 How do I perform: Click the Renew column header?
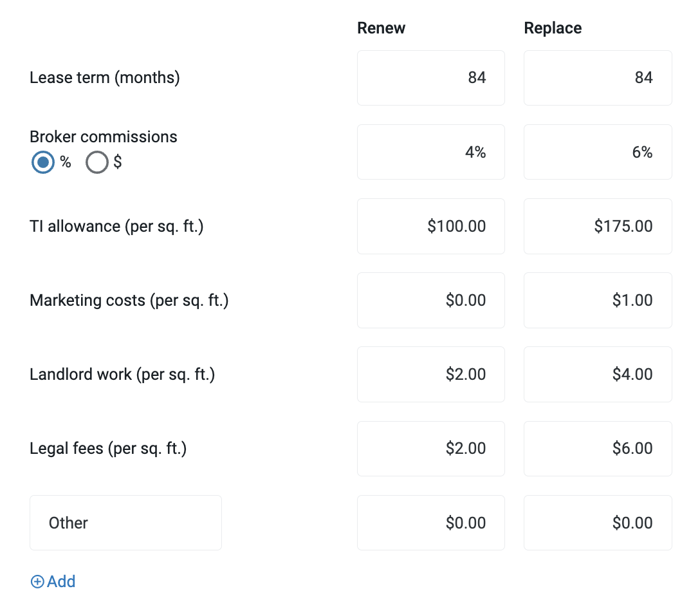(382, 28)
